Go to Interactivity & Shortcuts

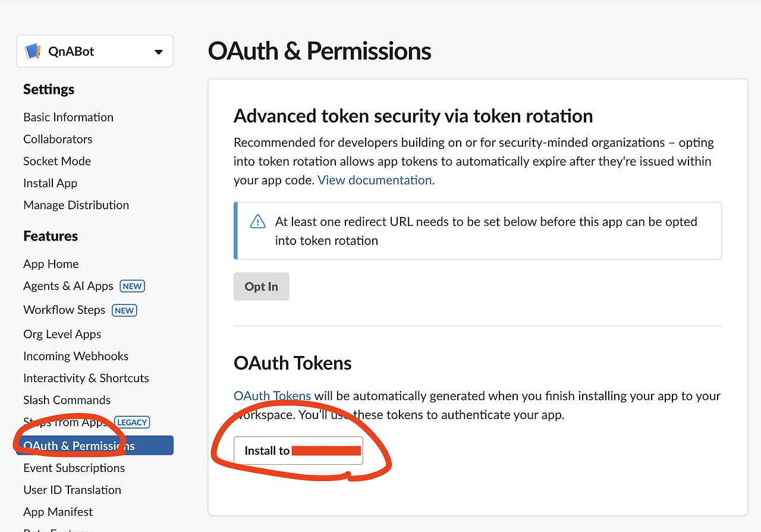[x=86, y=378]
